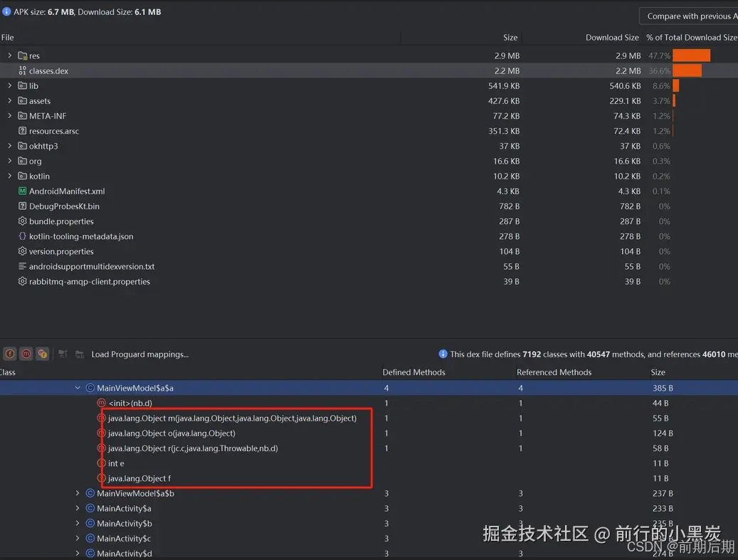This screenshot has height=560, width=738.
Task: Expand the kotlin folder
Action: click(x=9, y=176)
